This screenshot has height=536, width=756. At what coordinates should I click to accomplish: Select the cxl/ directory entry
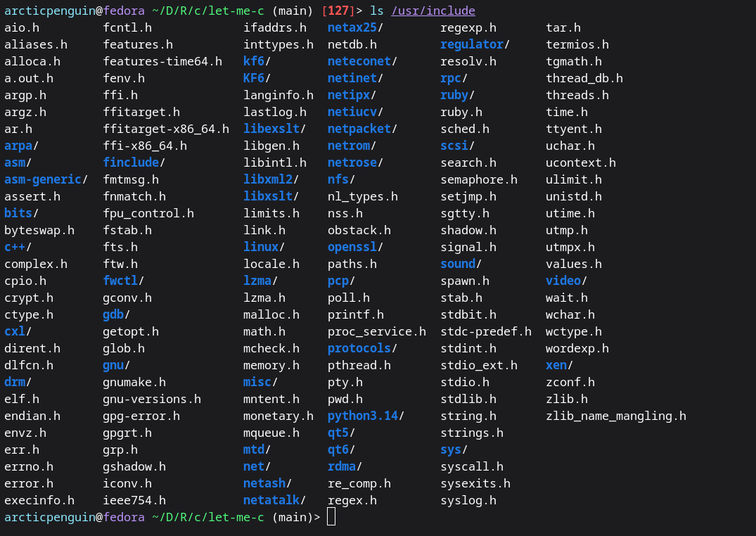(x=18, y=331)
